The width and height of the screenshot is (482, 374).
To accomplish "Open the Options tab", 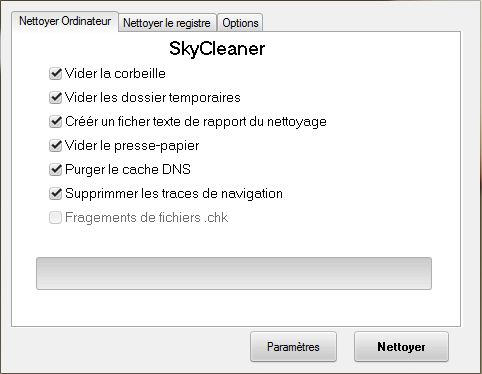I will [x=240, y=23].
